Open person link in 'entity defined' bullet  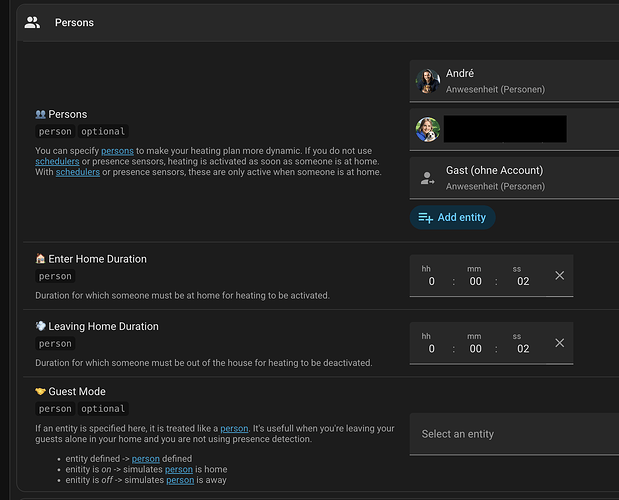146,459
